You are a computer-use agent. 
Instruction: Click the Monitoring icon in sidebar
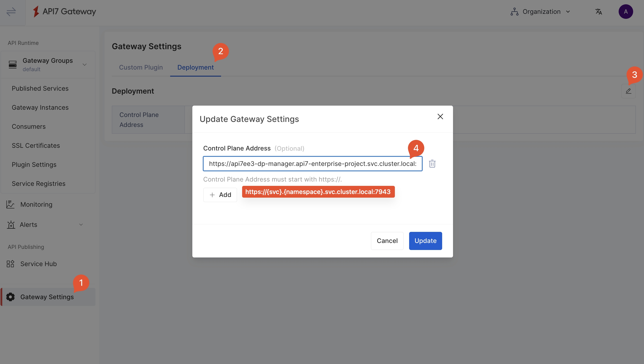[x=10, y=205]
